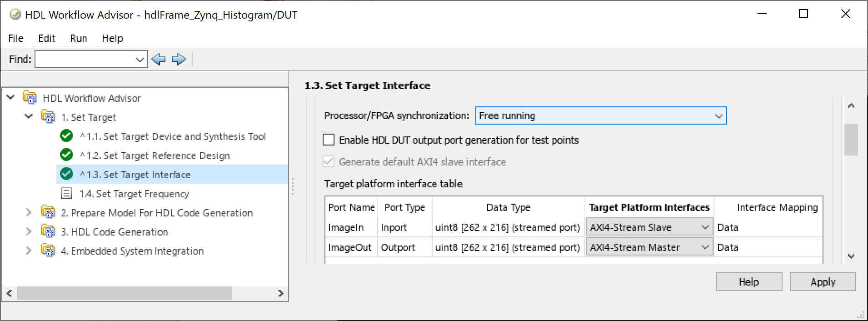This screenshot has width=868, height=321.
Task: Click the Set Target Frequency document icon
Action: 66,194
